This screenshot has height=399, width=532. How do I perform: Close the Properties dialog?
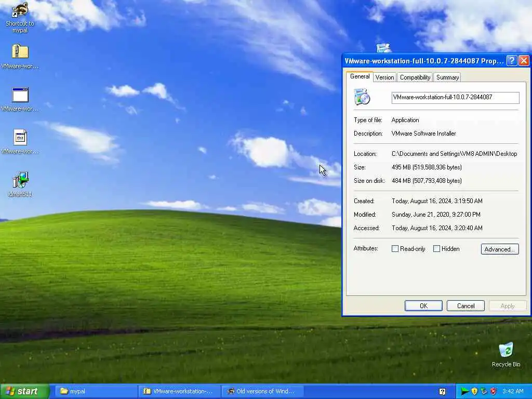[524, 61]
